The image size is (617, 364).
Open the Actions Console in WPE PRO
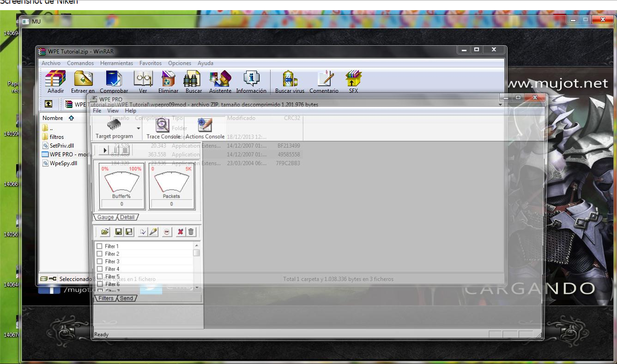point(205,128)
